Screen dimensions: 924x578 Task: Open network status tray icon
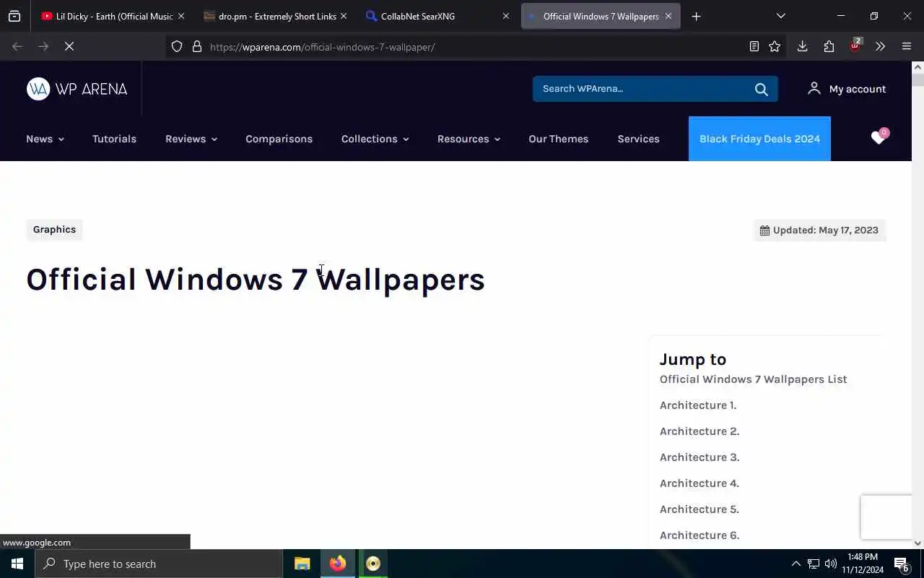point(814,564)
